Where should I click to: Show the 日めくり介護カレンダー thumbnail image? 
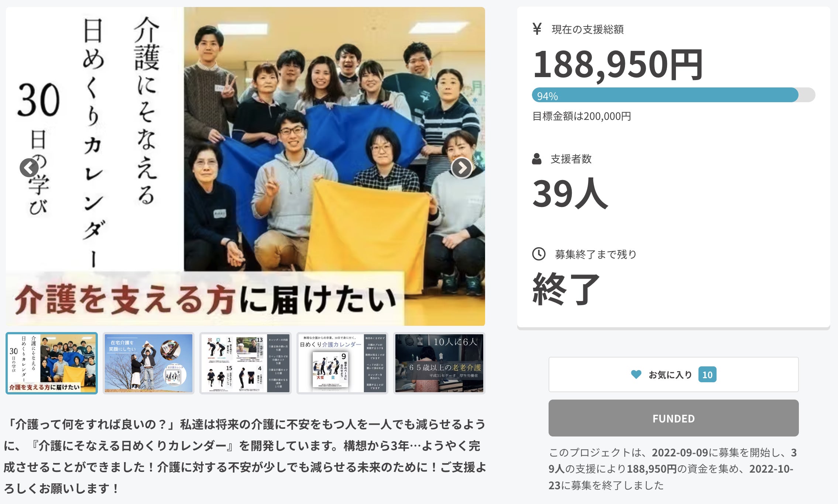[x=342, y=363]
